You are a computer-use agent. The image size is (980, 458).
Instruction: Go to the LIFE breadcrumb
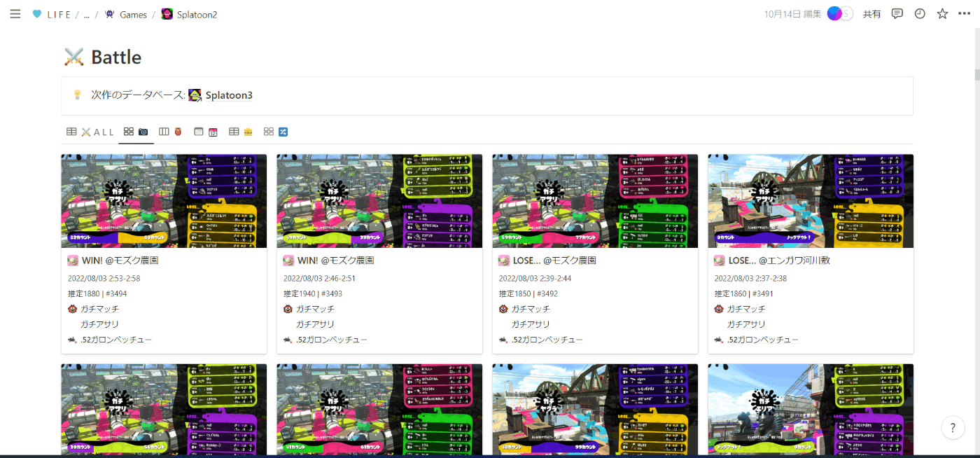[52, 14]
